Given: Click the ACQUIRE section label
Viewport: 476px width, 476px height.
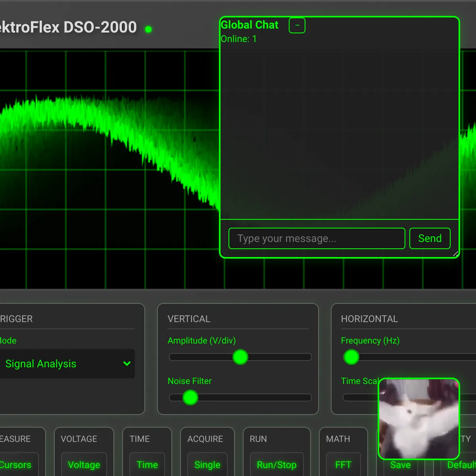Looking at the screenshot, I should pos(205,439).
